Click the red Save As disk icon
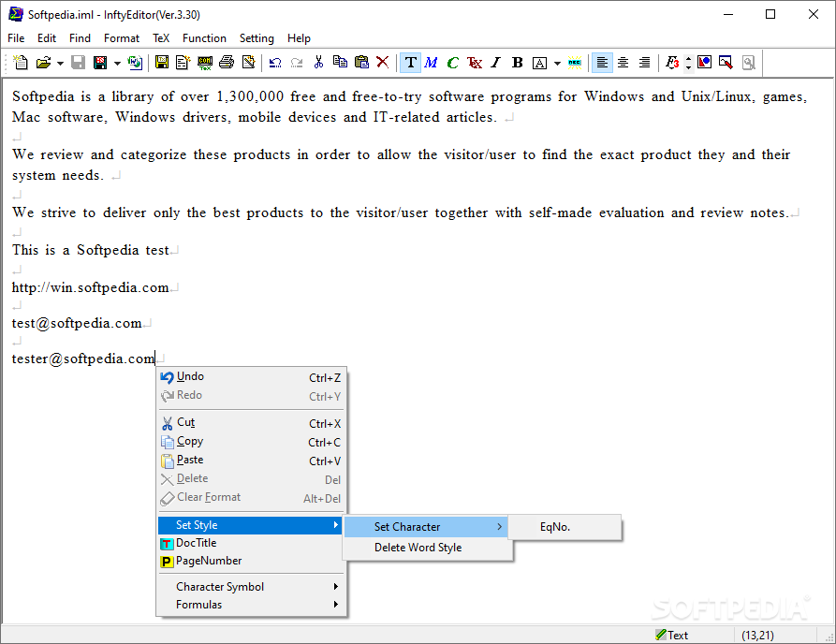The height and width of the screenshot is (644, 836). [99, 63]
